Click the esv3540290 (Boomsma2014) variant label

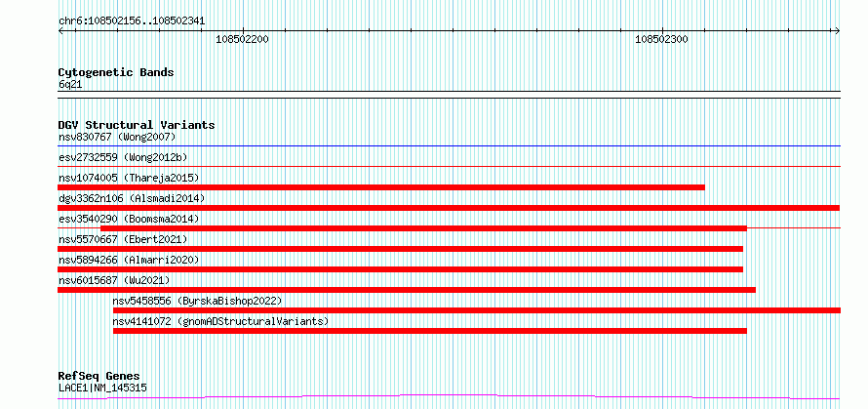tap(129, 219)
